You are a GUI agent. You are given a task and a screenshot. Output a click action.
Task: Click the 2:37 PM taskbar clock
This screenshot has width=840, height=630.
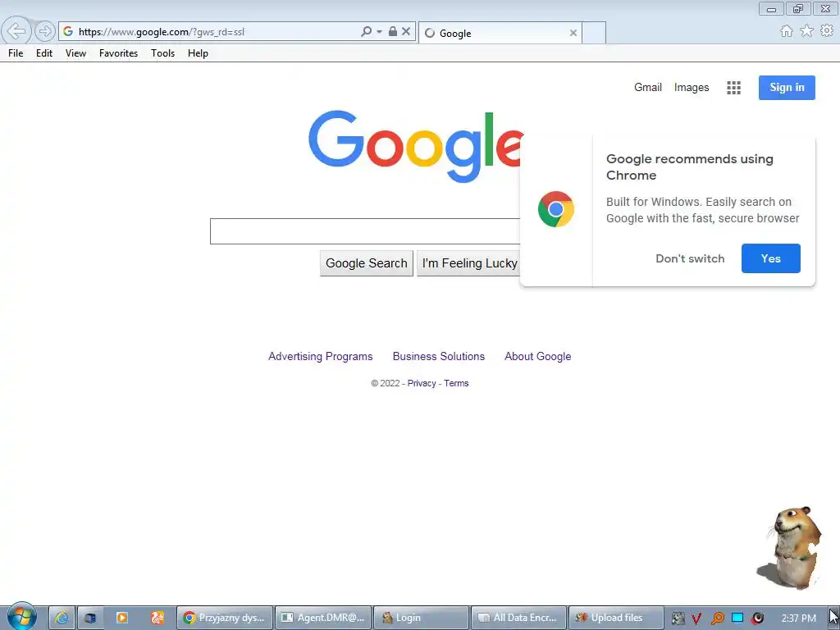[x=798, y=619]
